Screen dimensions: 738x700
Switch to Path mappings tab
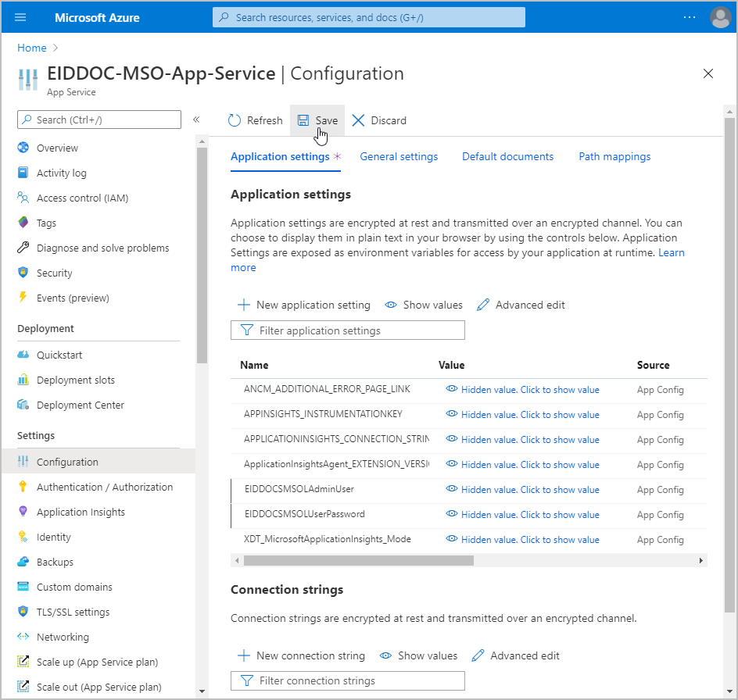[614, 156]
